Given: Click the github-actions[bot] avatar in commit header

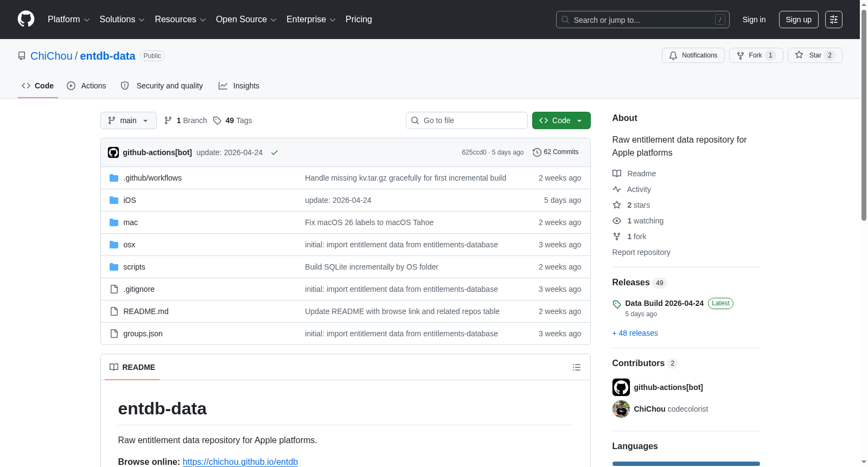Looking at the screenshot, I should [113, 152].
